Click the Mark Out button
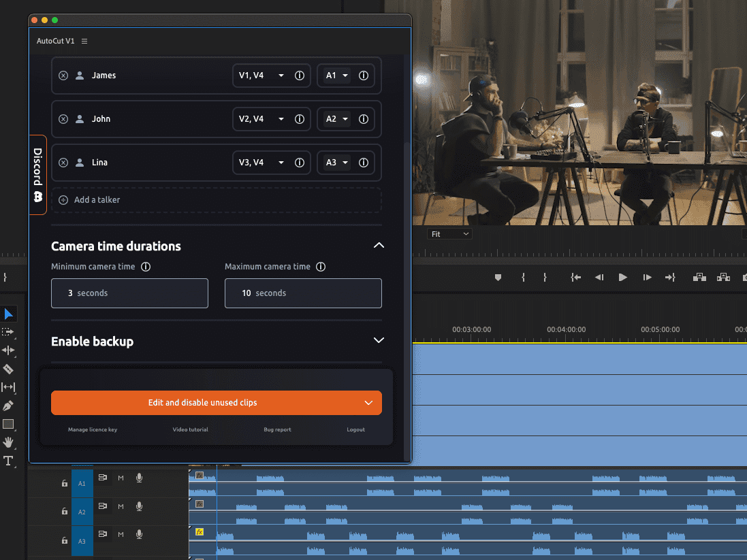The width and height of the screenshot is (747, 560). tap(545, 278)
